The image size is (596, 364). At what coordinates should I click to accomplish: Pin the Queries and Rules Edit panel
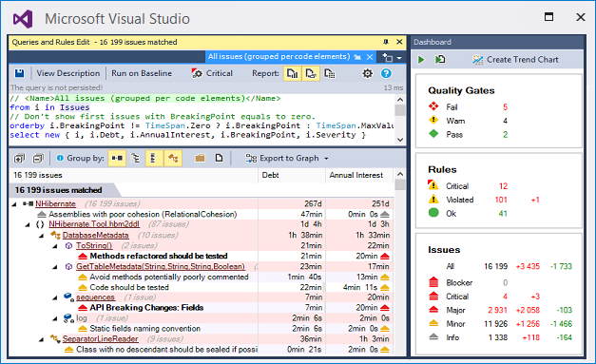386,42
